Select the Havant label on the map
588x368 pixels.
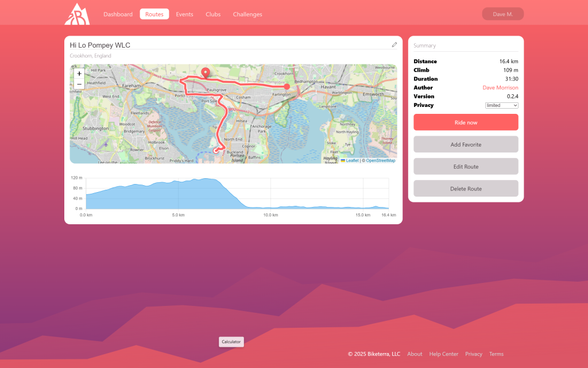(x=328, y=87)
